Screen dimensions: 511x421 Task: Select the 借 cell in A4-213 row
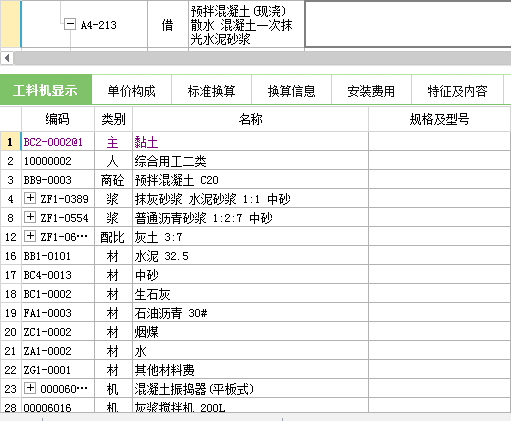tap(168, 25)
